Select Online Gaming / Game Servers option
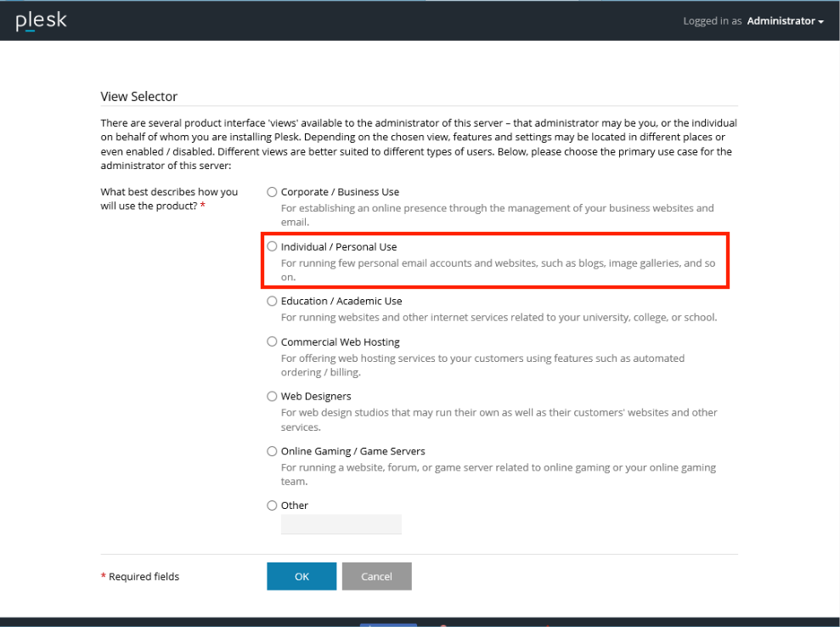This screenshot has height=627, width=840. tap(272, 451)
